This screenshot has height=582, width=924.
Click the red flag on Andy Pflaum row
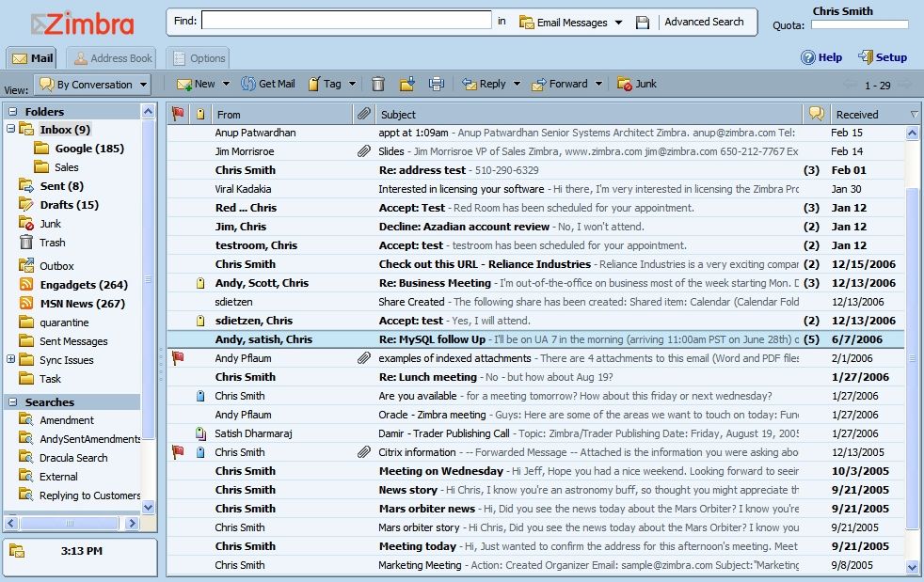point(178,357)
